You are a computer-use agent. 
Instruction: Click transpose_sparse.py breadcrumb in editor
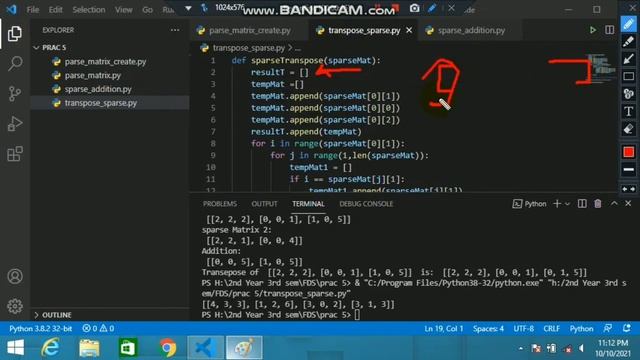pyautogui.click(x=248, y=48)
